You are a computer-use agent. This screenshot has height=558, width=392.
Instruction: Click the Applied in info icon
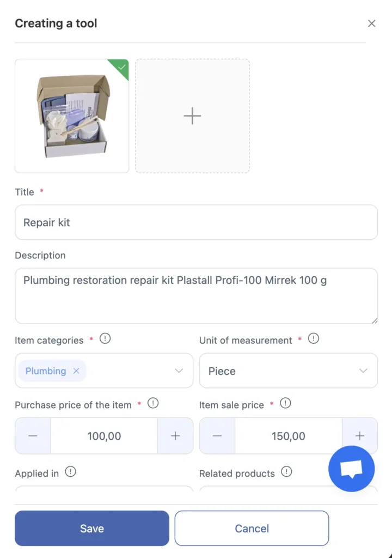(71, 473)
